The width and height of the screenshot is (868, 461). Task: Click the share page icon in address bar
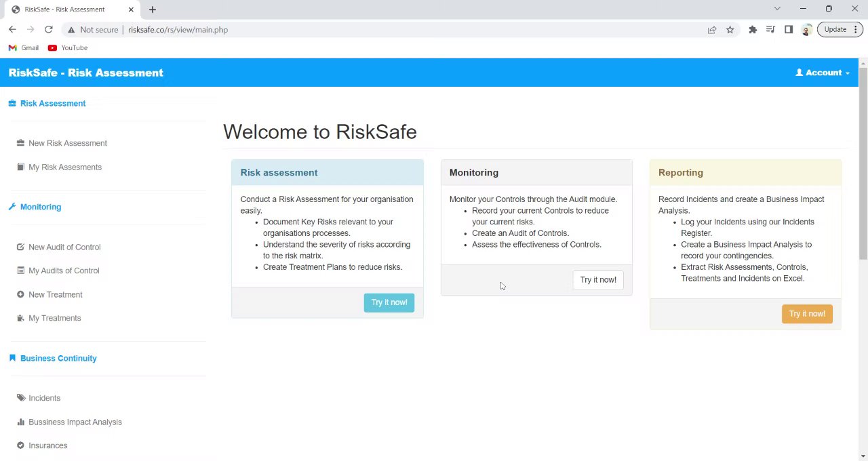pyautogui.click(x=712, y=30)
